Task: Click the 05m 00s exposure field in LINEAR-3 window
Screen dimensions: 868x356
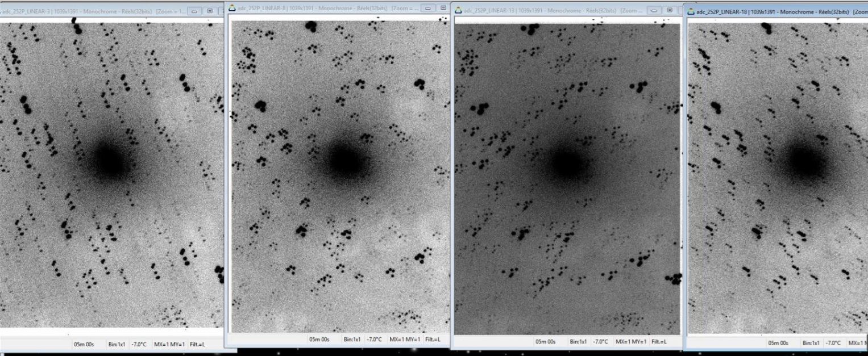Action: pyautogui.click(x=84, y=344)
